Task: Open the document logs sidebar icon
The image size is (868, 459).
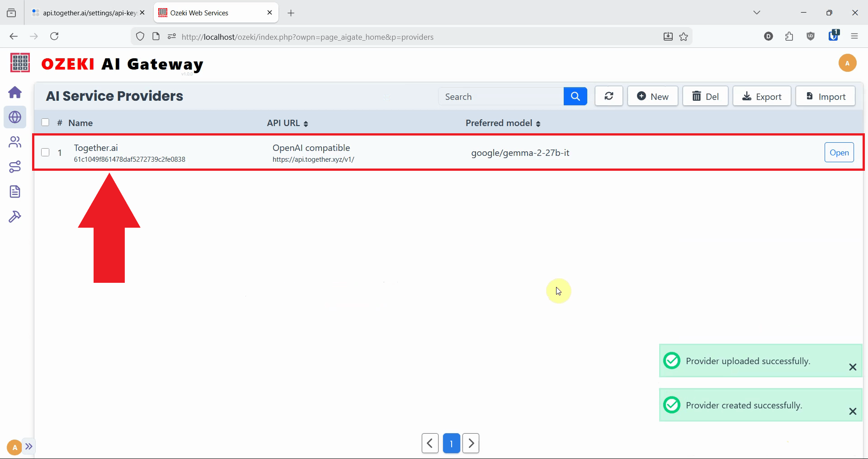Action: click(x=15, y=192)
